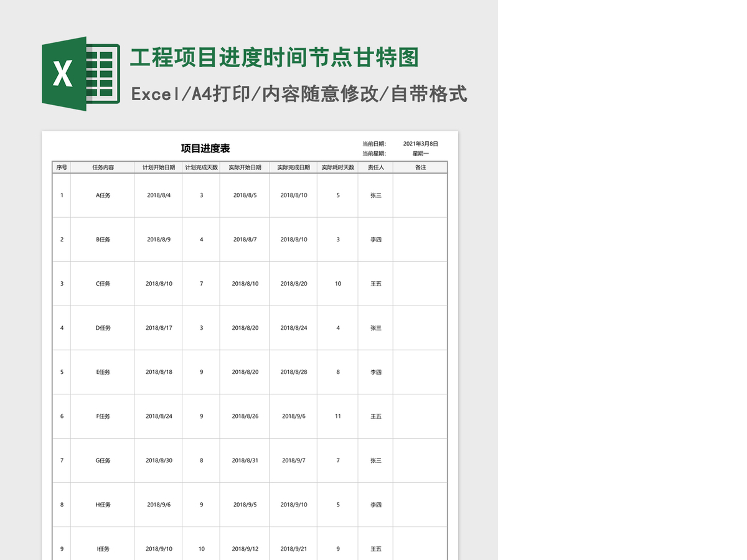Select the B任务 cell
The width and height of the screenshot is (747, 560).
(103, 240)
